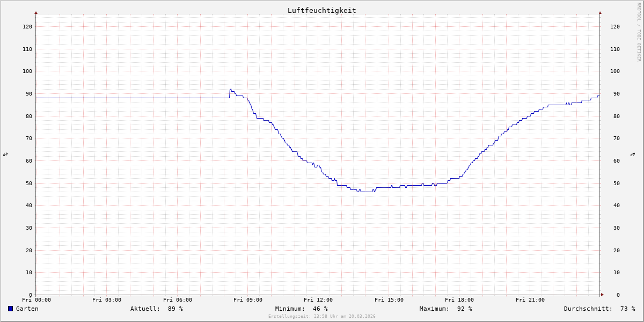Click the left y-axis label '50'

pos(29,183)
